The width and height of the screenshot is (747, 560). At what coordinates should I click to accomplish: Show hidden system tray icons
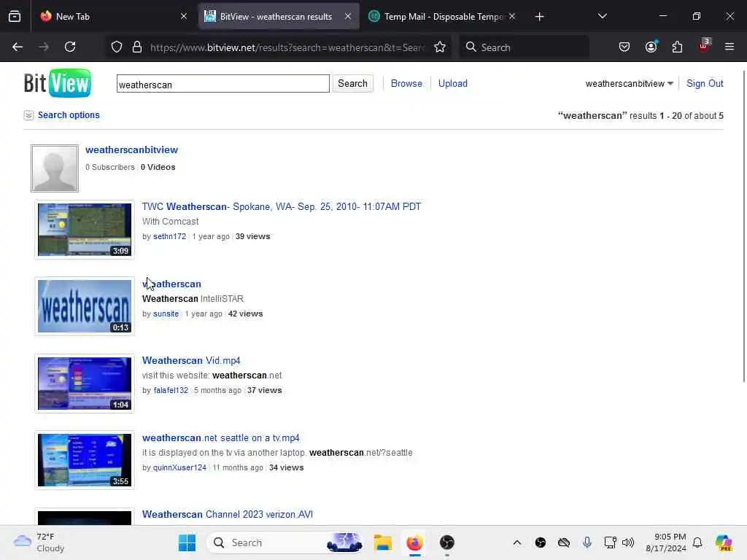click(517, 542)
